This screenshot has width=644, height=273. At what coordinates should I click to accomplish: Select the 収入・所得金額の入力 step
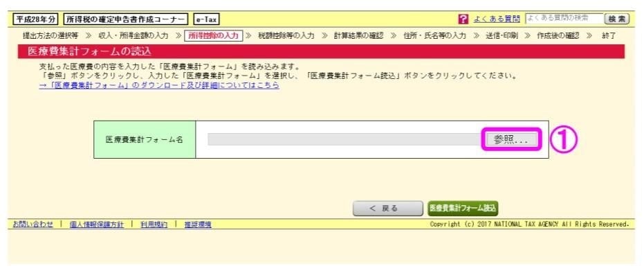pos(134,36)
